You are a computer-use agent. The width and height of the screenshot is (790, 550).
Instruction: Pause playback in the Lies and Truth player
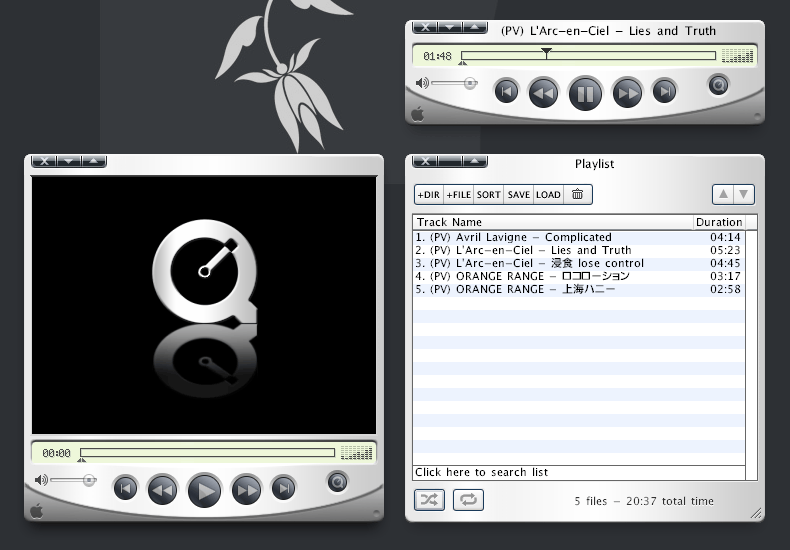coord(585,94)
